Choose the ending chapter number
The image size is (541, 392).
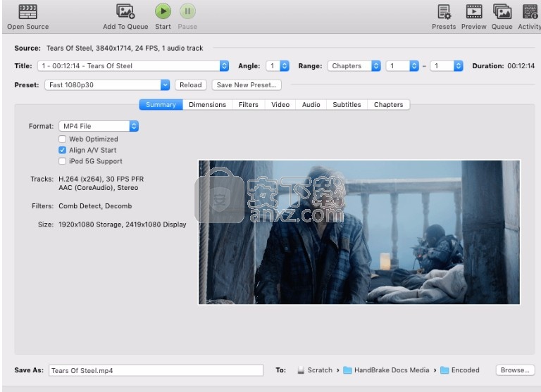pyautogui.click(x=447, y=66)
